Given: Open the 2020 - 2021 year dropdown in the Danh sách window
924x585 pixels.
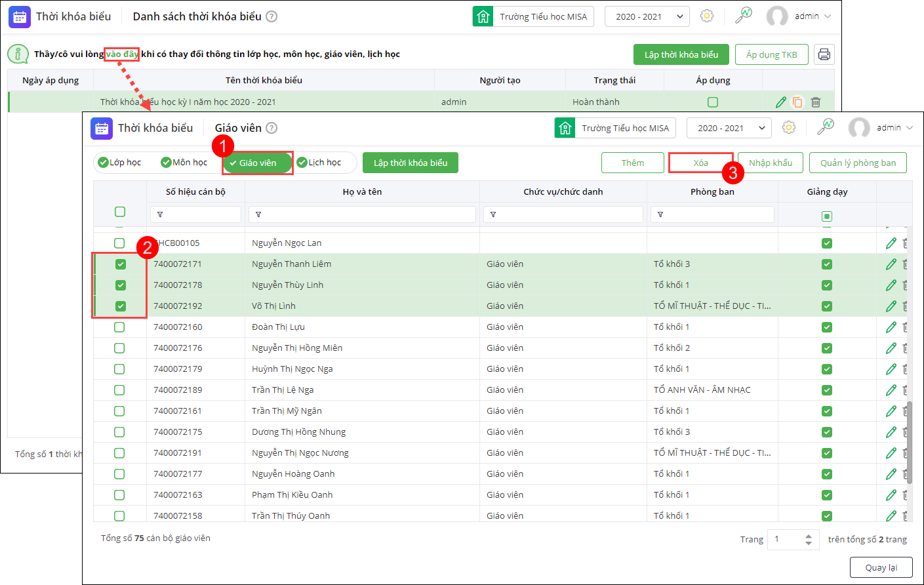Looking at the screenshot, I should pos(647,16).
